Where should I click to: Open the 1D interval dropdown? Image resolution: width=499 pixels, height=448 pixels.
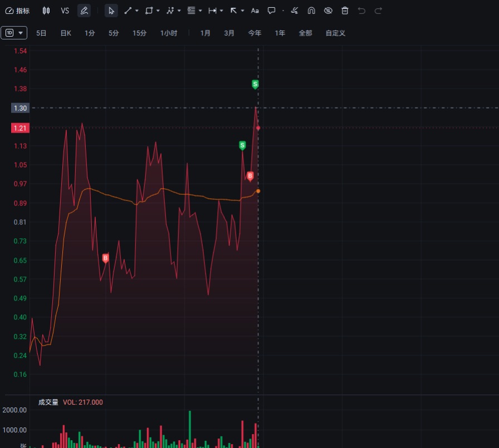[x=14, y=33]
